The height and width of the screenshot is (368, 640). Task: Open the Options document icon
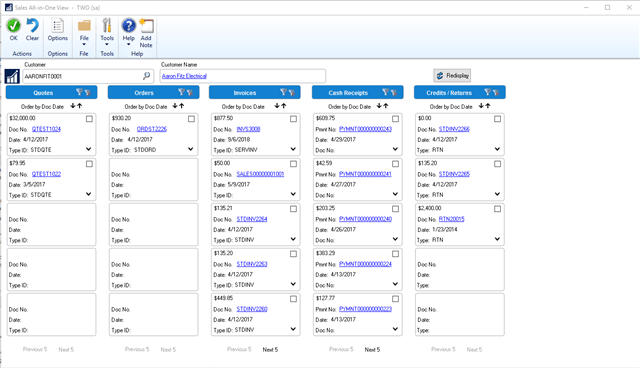tap(58, 26)
